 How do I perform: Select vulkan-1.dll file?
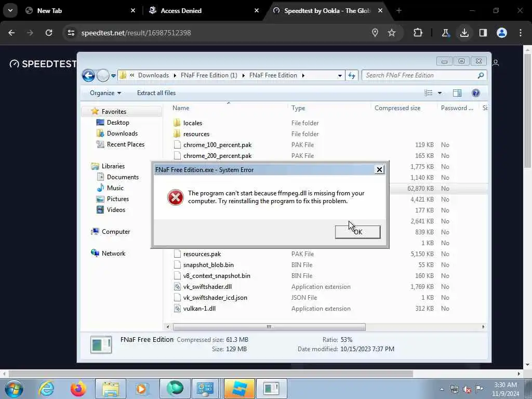tap(199, 308)
